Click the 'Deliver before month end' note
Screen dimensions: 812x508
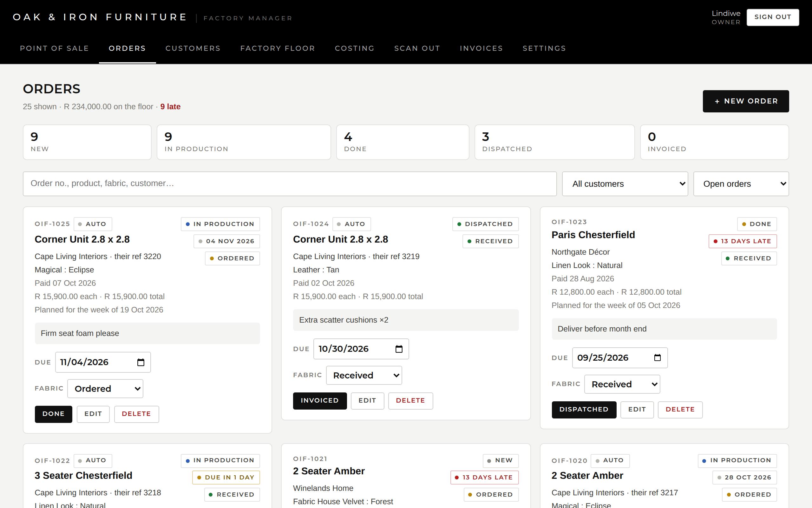pyautogui.click(x=665, y=329)
